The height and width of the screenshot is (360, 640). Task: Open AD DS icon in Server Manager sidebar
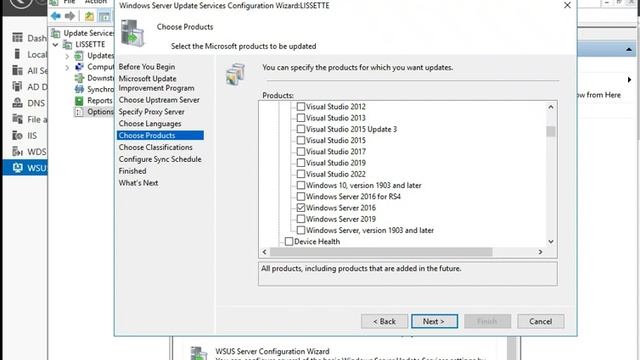17,87
